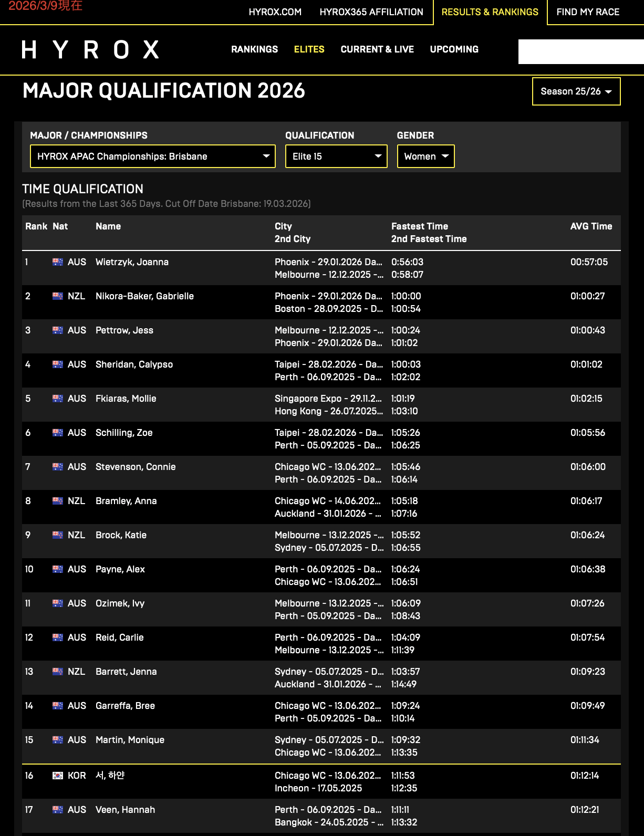Click New Zealand flag beside Nikora-Baker, Gabrielle
The width and height of the screenshot is (644, 836).
(x=58, y=296)
